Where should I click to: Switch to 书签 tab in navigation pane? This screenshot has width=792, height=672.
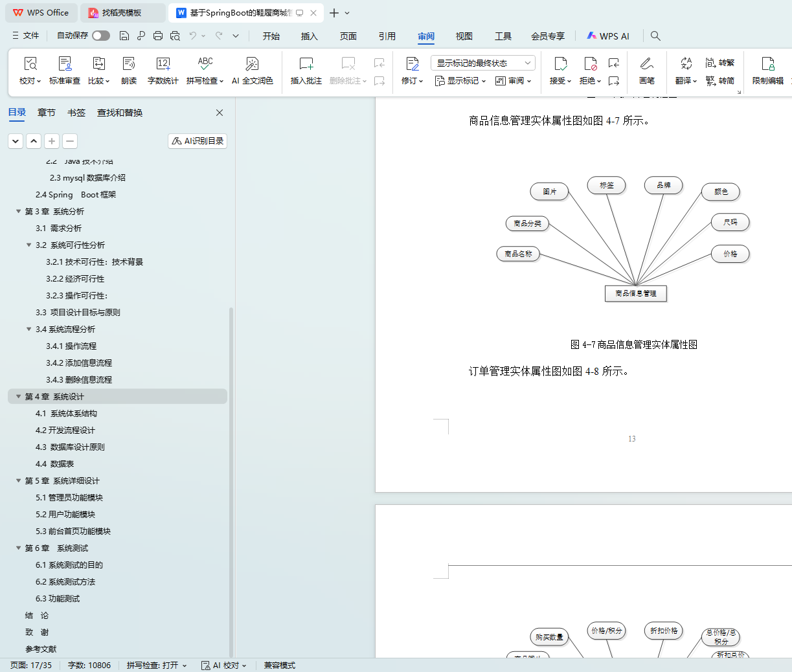click(x=76, y=113)
